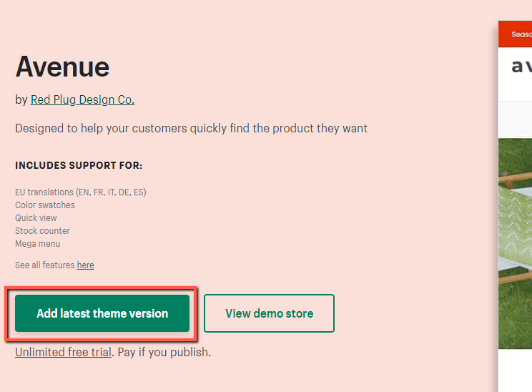Click the INCLUDES SUPPORT FOR heading

pos(79,166)
